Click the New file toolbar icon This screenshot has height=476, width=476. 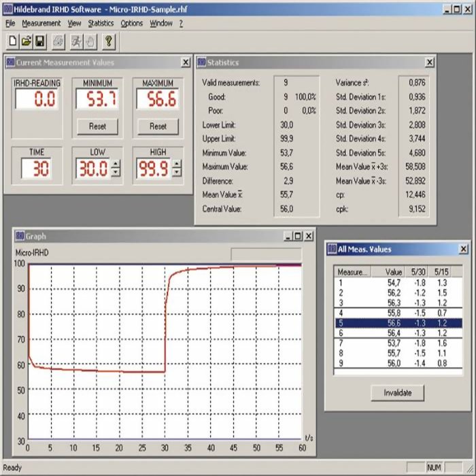coord(12,42)
